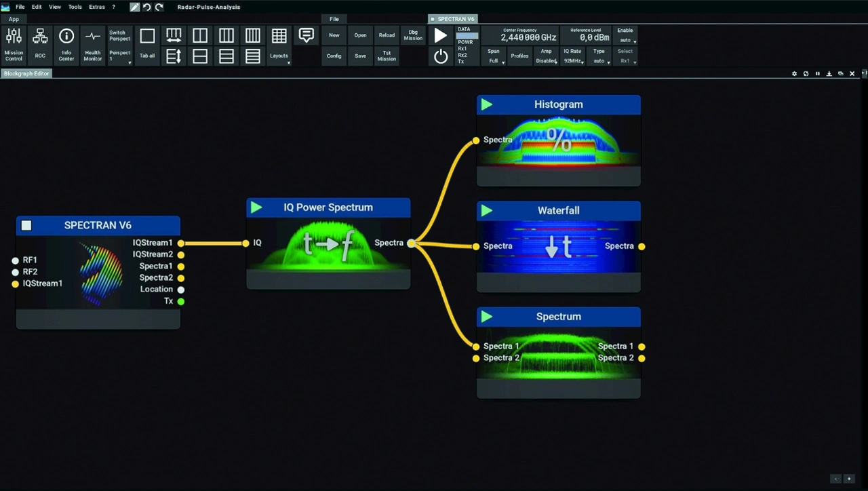This screenshot has width=868, height=491.
Task: Click the Reload button
Action: tap(387, 35)
